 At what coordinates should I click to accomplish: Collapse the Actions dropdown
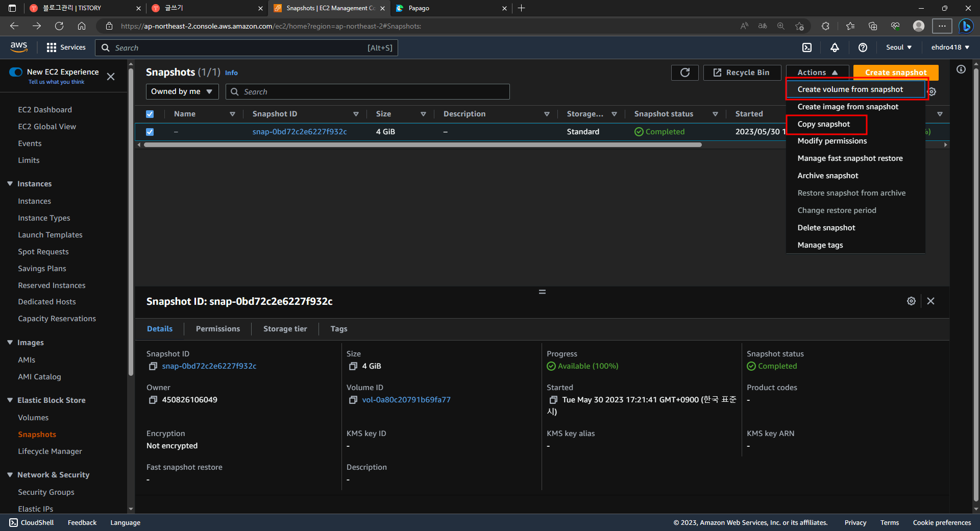click(x=817, y=73)
